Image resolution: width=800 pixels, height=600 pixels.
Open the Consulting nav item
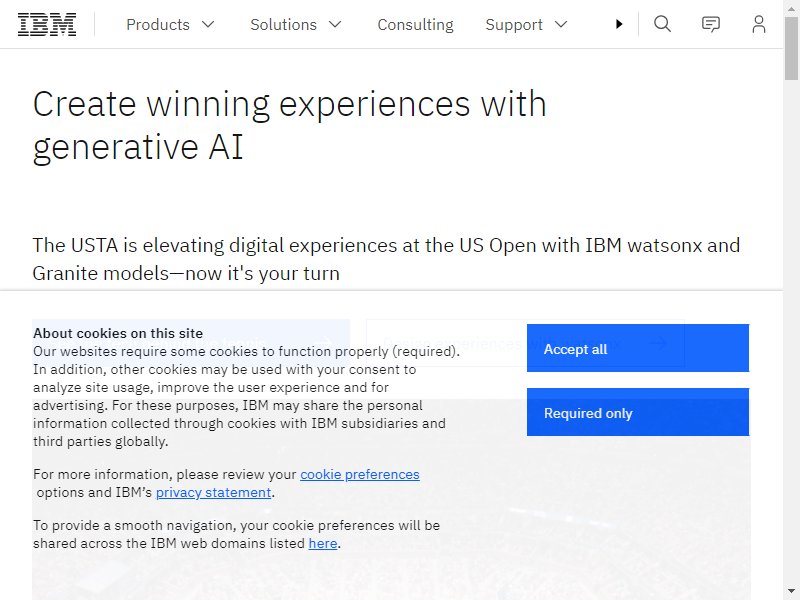(415, 24)
